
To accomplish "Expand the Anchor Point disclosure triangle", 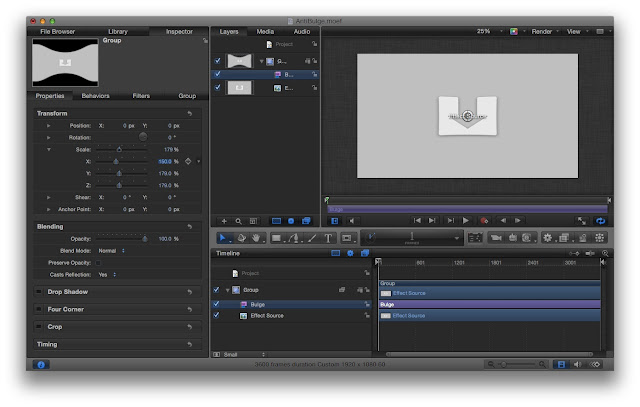I will point(49,209).
